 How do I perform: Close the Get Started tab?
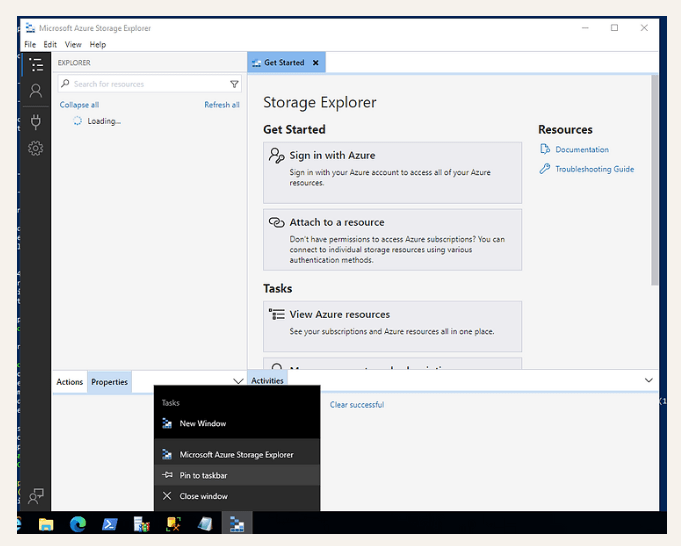click(316, 63)
